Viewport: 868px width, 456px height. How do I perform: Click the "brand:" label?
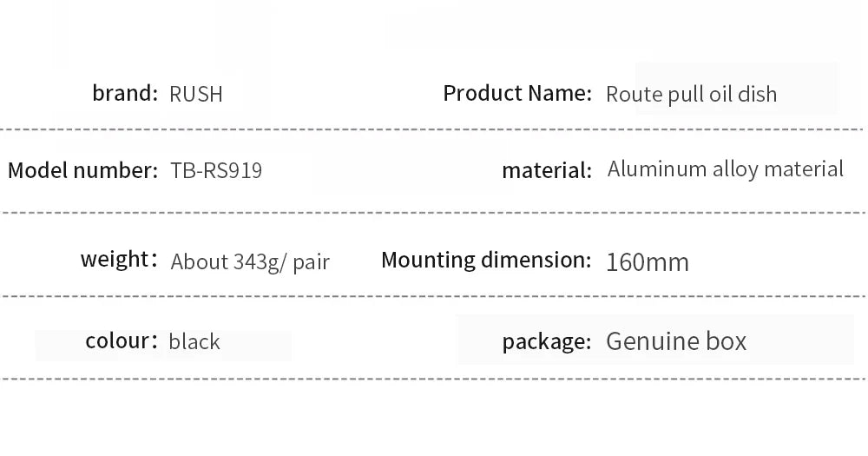click(125, 92)
